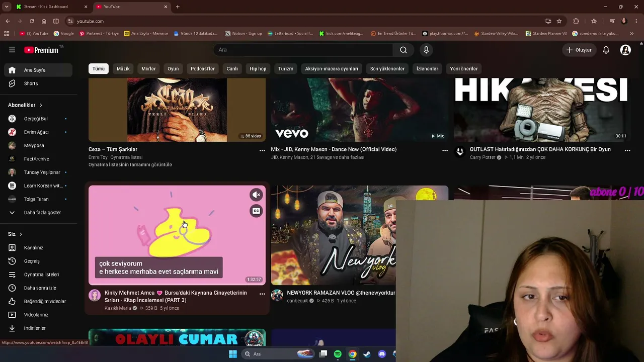Open the Kazıklı Maria channel avatar
This screenshot has height=362, width=644.
[x=95, y=295]
